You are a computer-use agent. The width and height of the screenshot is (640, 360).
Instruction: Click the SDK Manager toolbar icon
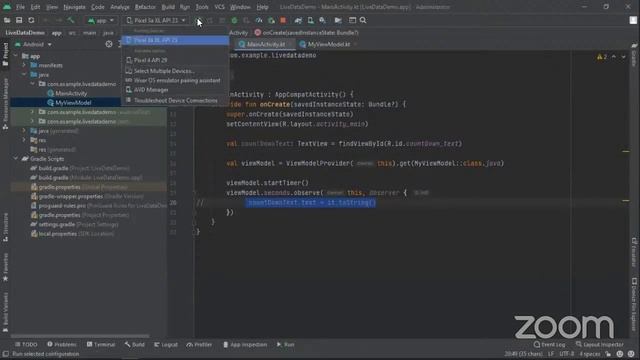(322, 20)
